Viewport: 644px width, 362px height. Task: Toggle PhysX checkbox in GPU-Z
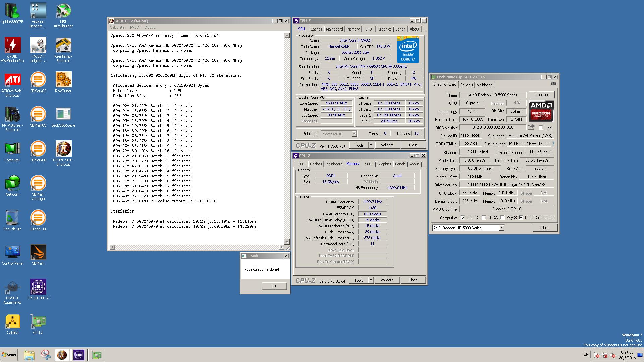[502, 217]
